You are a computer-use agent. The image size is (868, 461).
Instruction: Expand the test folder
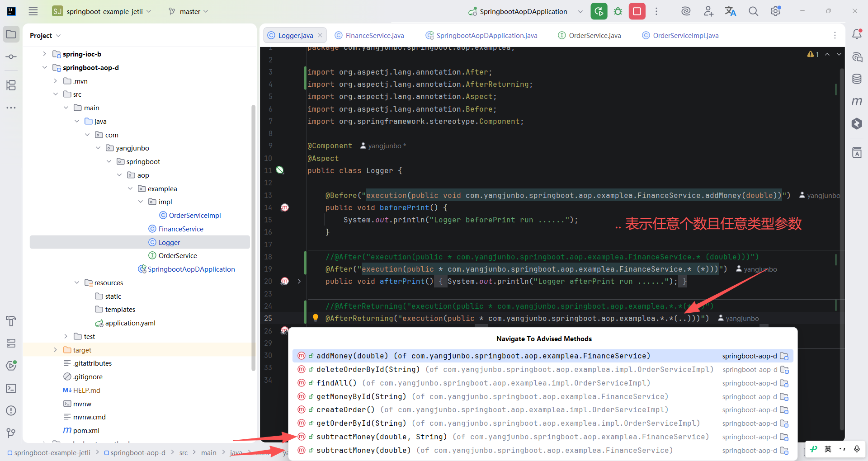66,336
